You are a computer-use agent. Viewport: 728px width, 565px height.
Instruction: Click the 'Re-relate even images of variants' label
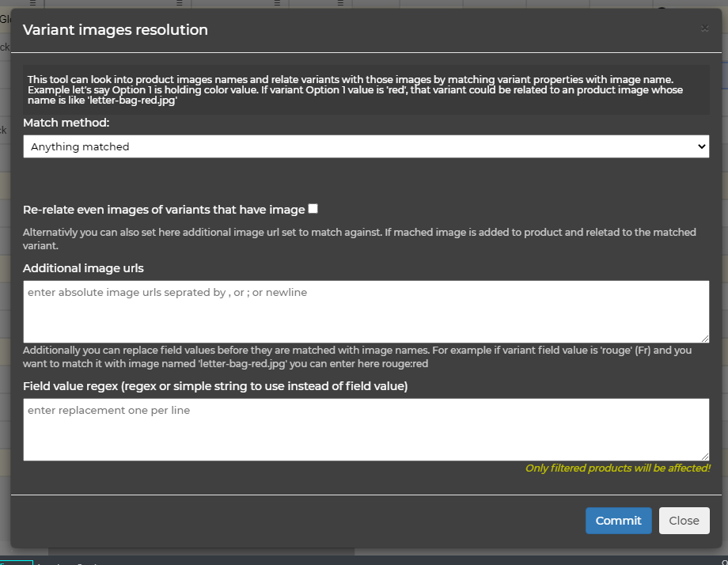pos(164,210)
